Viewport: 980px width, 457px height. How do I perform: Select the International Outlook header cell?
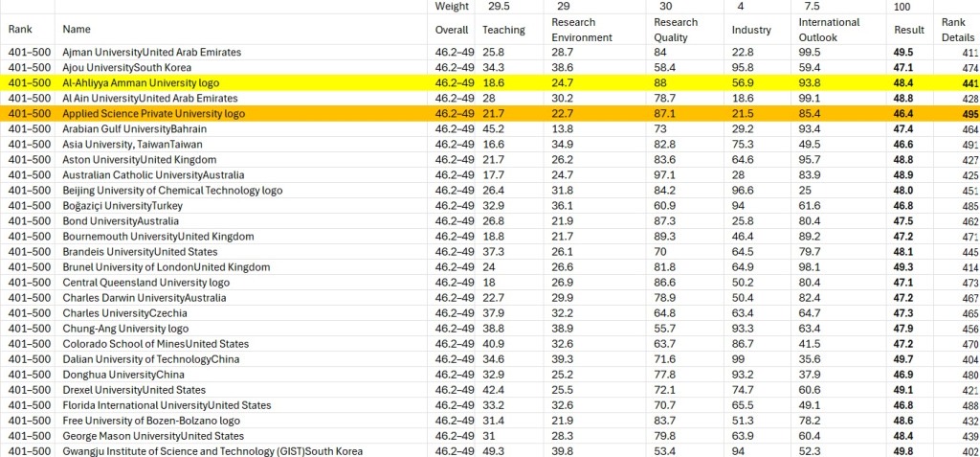(x=829, y=30)
